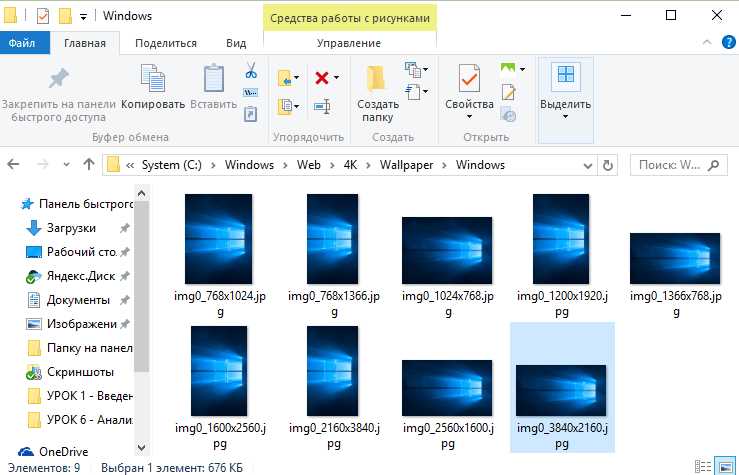
Task: Switch to large thumbnails view in status bar
Action: [724, 467]
